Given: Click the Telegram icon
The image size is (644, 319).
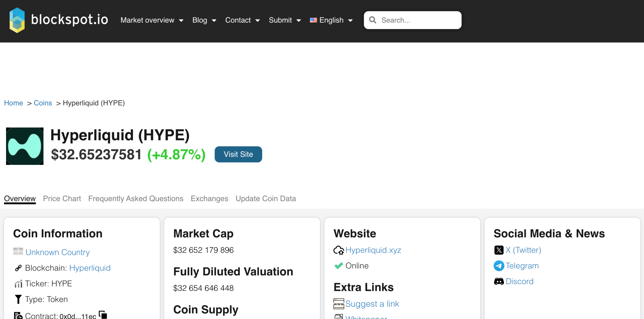Looking at the screenshot, I should (499, 266).
